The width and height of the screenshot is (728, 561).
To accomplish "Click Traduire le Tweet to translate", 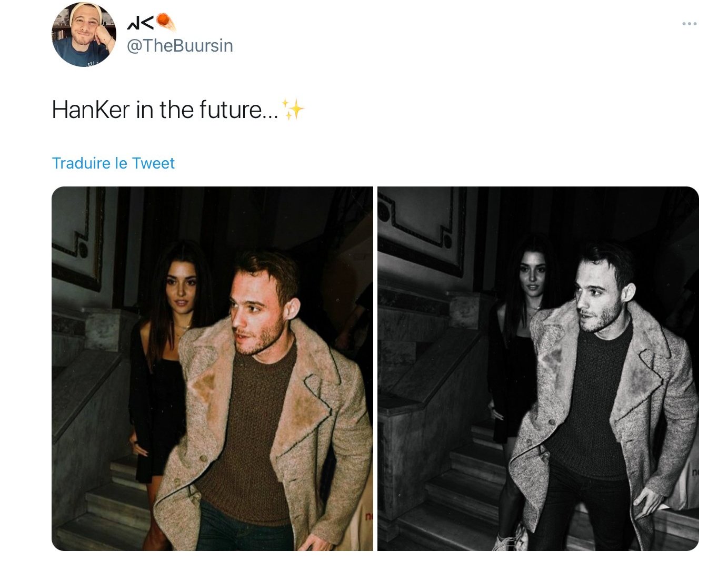I will [113, 163].
